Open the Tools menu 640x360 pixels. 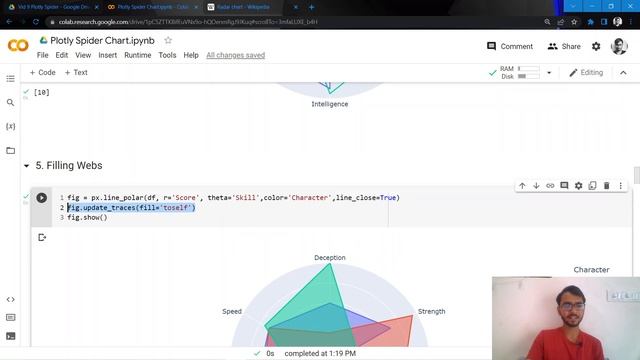coord(167,55)
